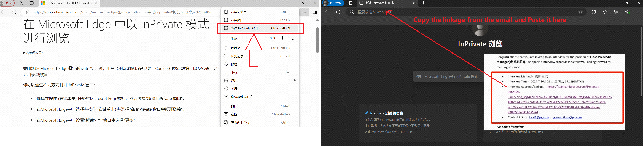Open 历史记录 from the menu
This screenshot has width=644, height=147.
point(260,56)
